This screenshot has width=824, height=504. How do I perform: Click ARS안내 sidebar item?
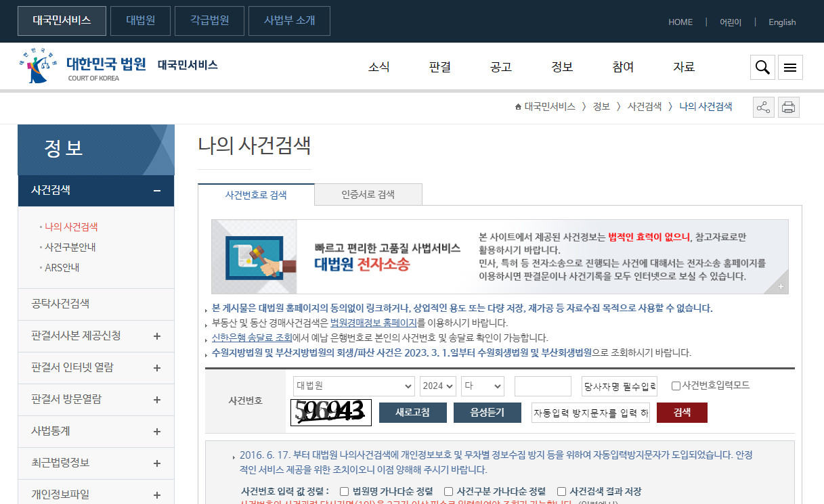click(62, 267)
